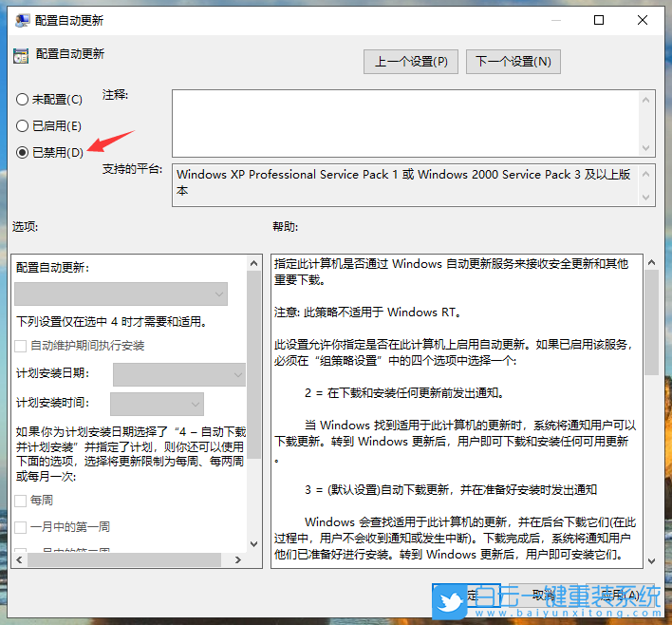Click help line '2 = 在下载和安装任何更新前发出通知。'
672x625 pixels.
[x=404, y=393]
